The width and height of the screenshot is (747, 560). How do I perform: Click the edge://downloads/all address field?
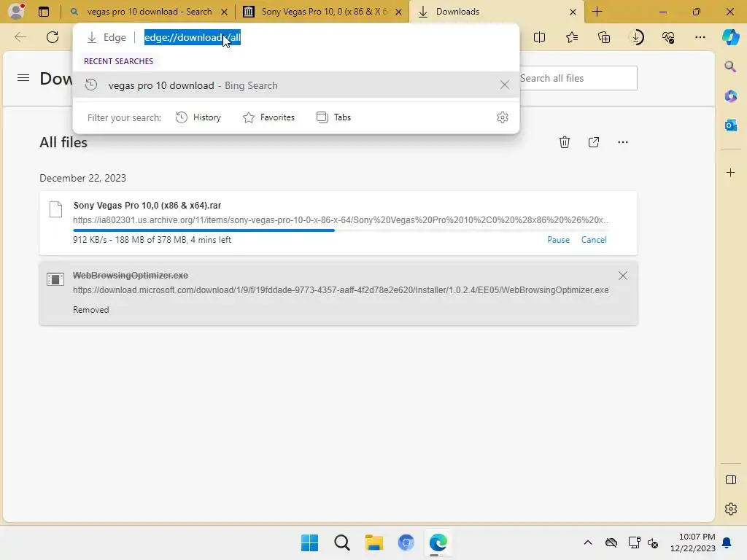click(x=193, y=37)
